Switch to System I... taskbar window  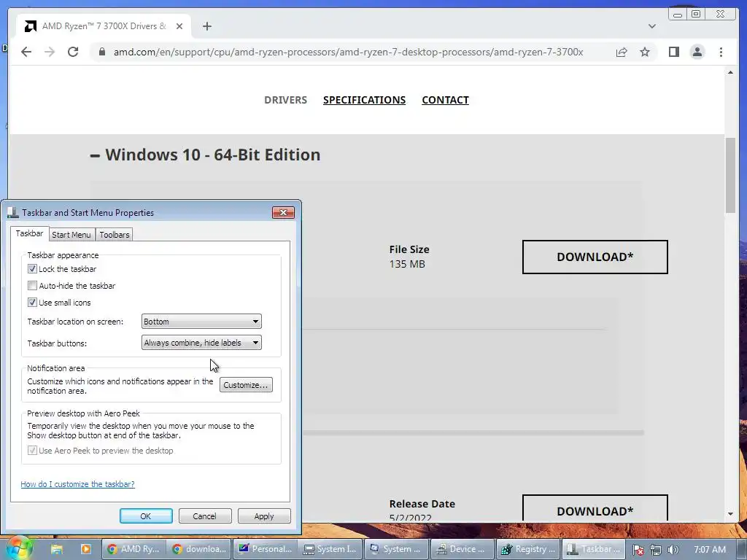(330, 549)
